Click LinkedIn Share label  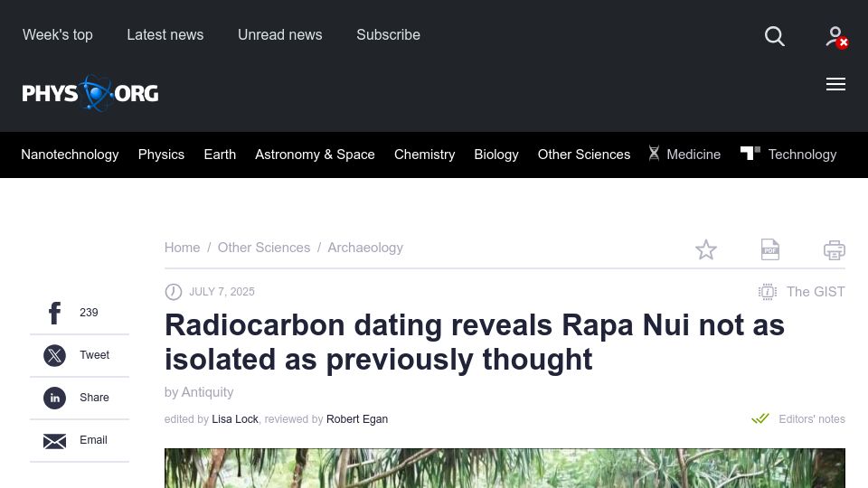point(94,398)
